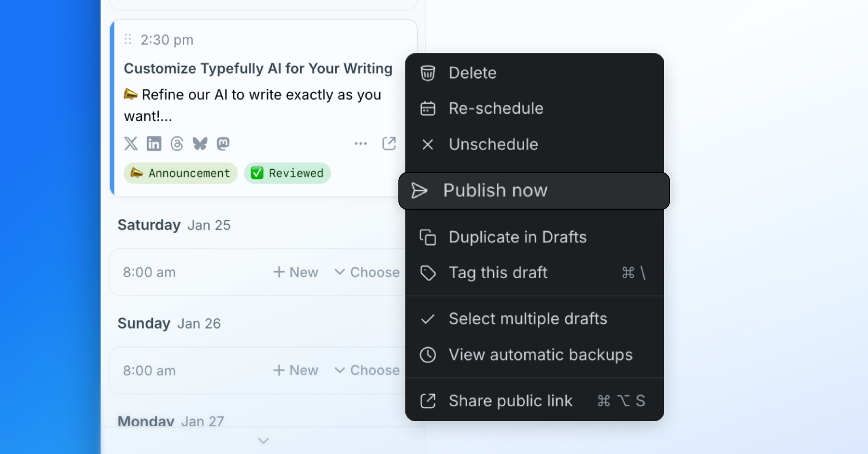
Task: Click the Sunday 8:00 am time slot
Action: (x=149, y=371)
